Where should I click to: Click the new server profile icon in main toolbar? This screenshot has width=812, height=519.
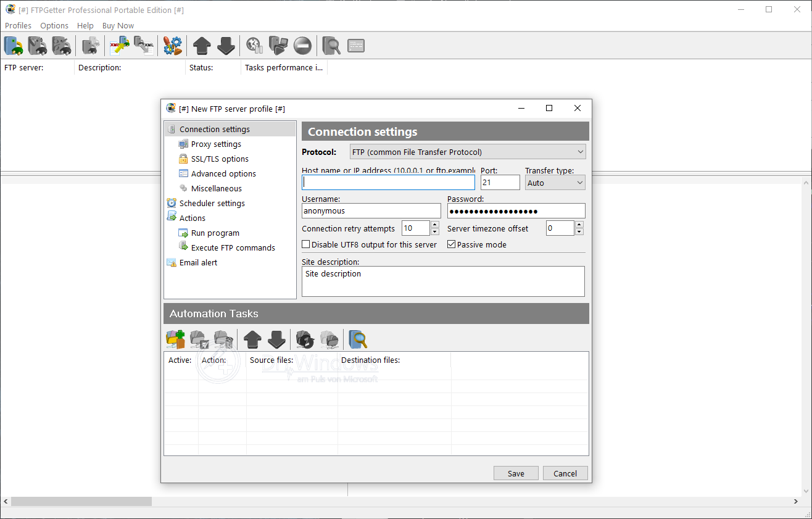[x=14, y=46]
